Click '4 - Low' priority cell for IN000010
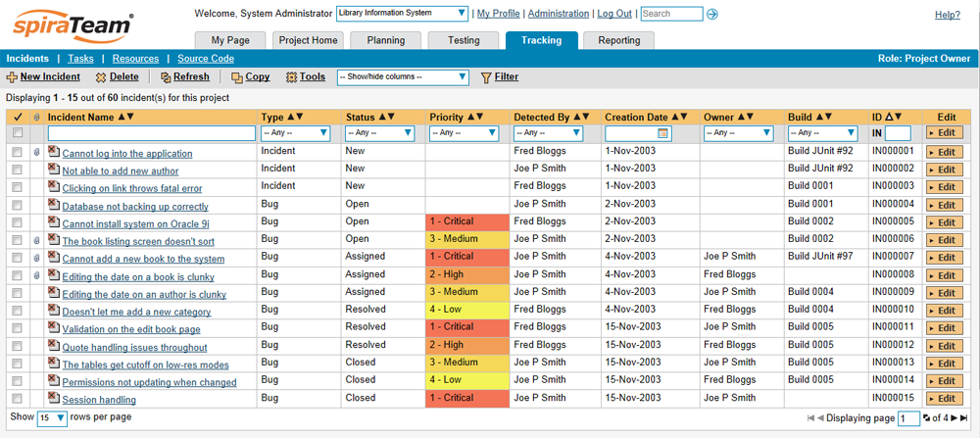Image resolution: width=980 pixels, height=438 pixels. (466, 311)
